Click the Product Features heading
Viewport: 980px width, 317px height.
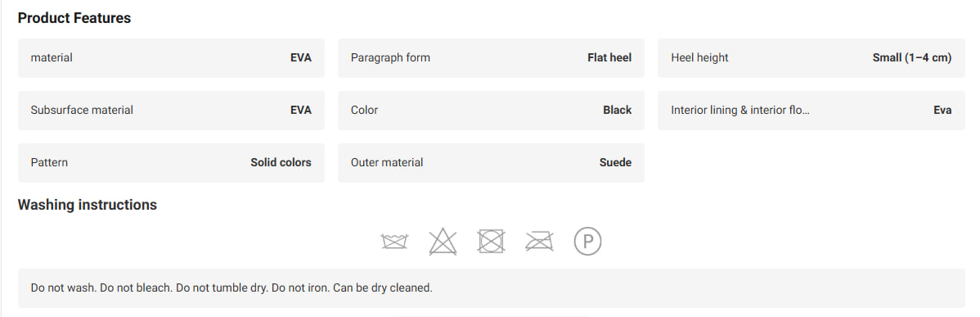[74, 18]
